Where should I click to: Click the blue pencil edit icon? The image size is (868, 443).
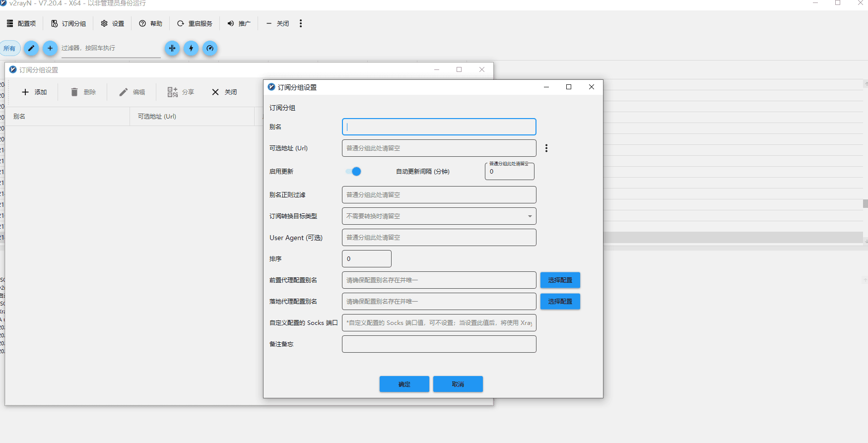click(31, 48)
